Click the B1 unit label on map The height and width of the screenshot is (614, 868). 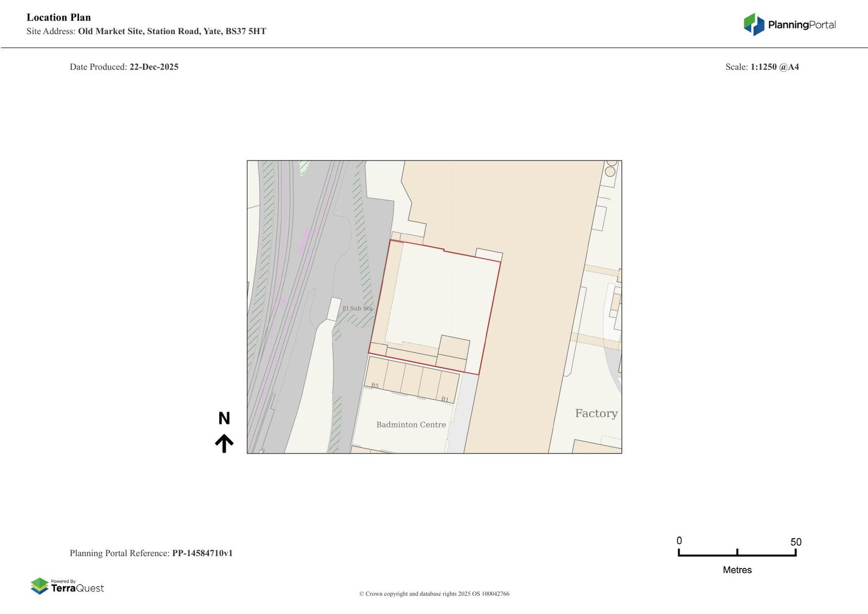[x=444, y=399]
